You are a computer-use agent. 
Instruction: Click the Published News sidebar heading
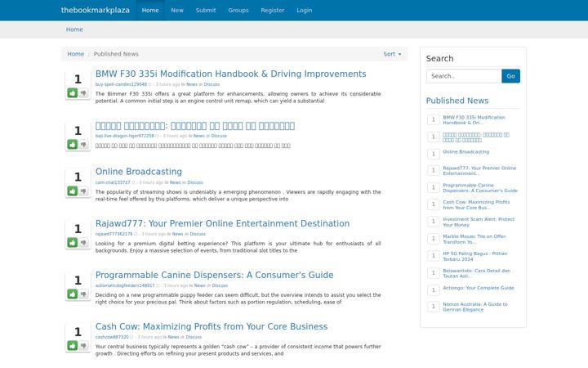(457, 101)
